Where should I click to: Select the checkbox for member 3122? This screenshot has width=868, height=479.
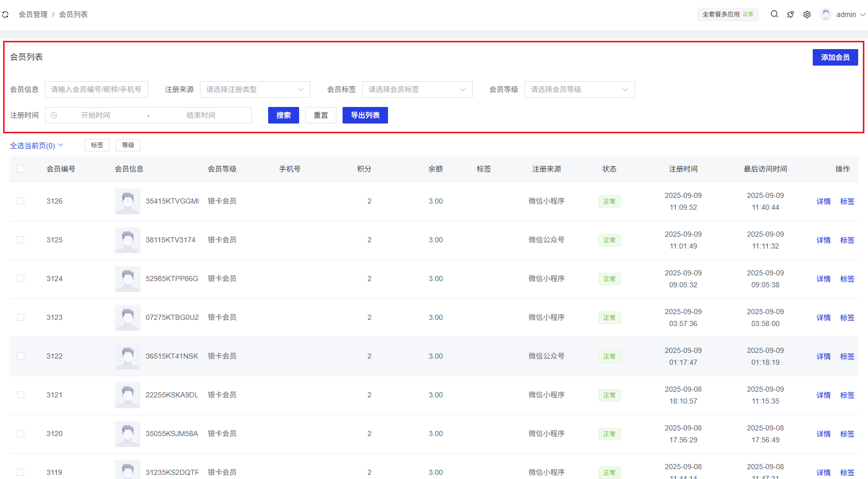pos(21,356)
